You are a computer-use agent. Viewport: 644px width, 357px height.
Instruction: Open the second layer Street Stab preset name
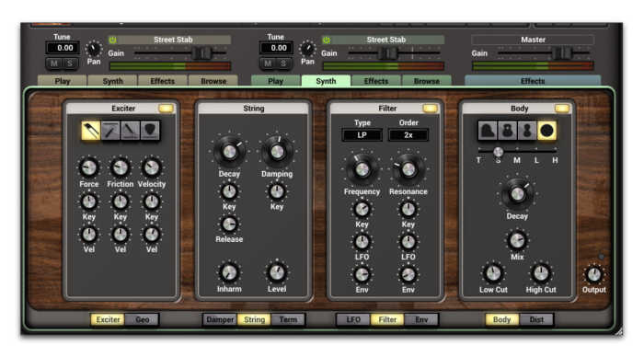[387, 40]
